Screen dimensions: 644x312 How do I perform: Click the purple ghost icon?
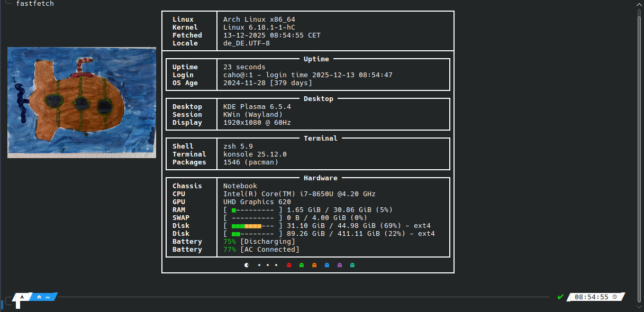pyautogui.click(x=340, y=265)
